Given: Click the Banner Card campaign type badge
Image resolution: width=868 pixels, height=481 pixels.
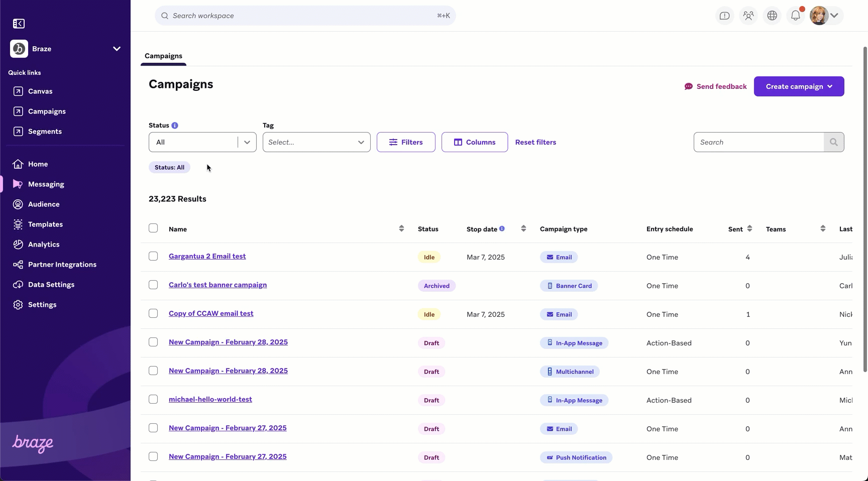Looking at the screenshot, I should (x=569, y=286).
